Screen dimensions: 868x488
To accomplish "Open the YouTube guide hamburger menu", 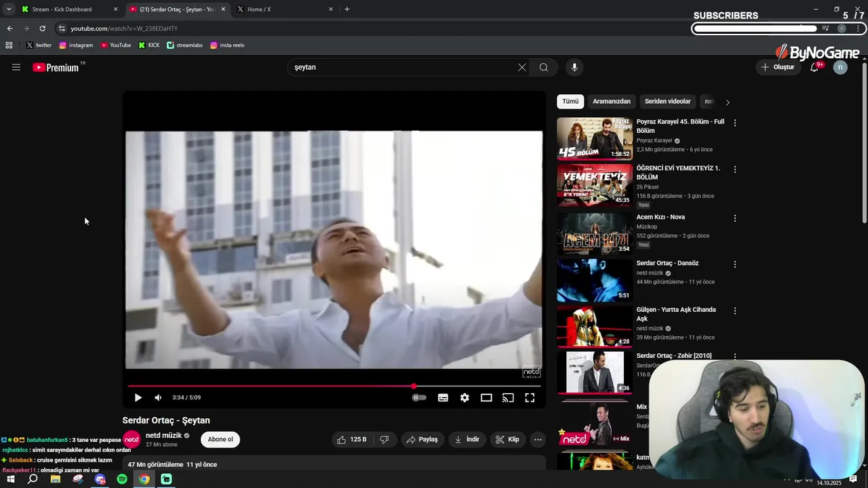I will click(16, 67).
